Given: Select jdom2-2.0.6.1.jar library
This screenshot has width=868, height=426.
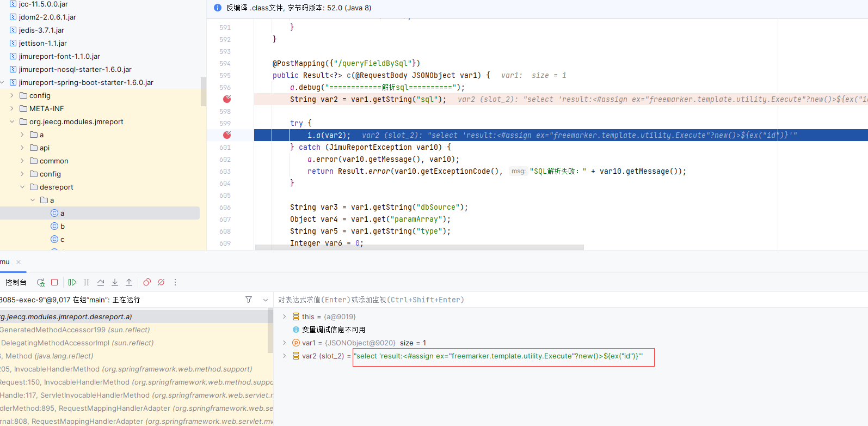Looking at the screenshot, I should [x=47, y=17].
